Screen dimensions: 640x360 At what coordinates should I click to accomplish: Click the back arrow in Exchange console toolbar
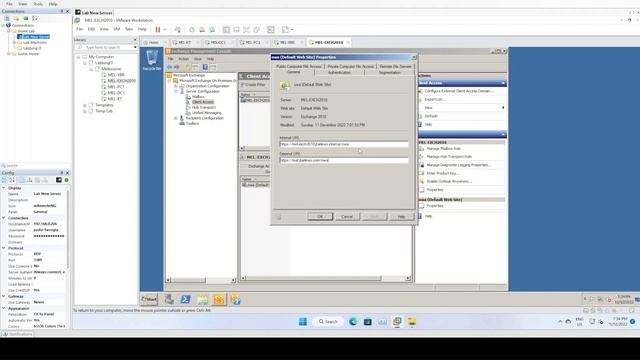[169, 67]
